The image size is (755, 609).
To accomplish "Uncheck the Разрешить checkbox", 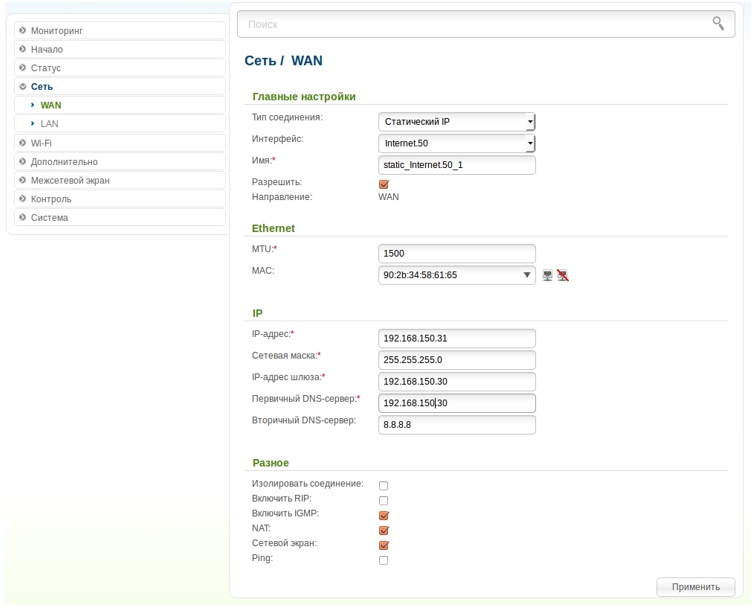I will [x=383, y=184].
